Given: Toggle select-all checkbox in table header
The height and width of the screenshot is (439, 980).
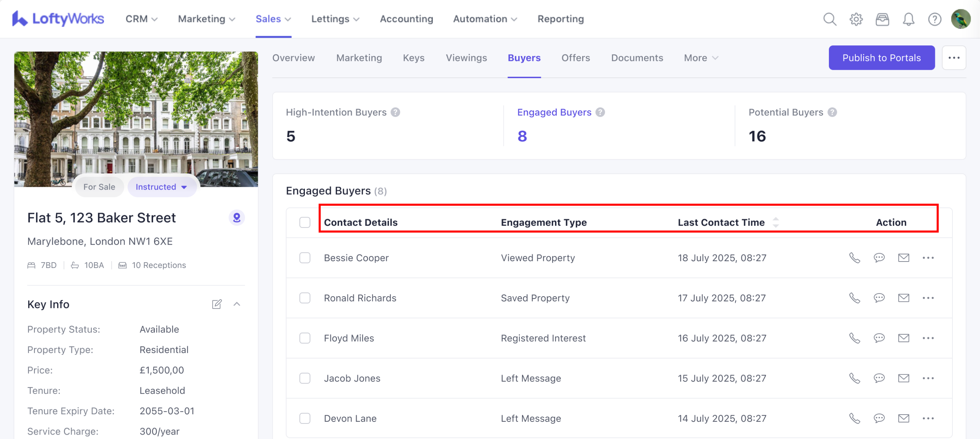Looking at the screenshot, I should tap(305, 222).
